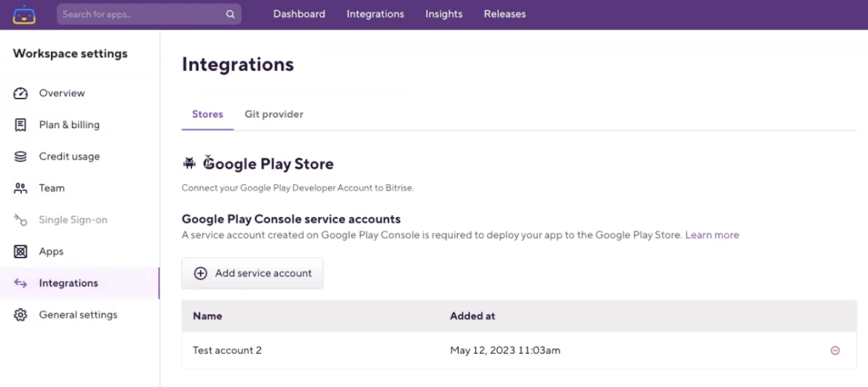Click the Android icon beside Google Play Store
Screen dimensions: 868x387
coord(189,164)
